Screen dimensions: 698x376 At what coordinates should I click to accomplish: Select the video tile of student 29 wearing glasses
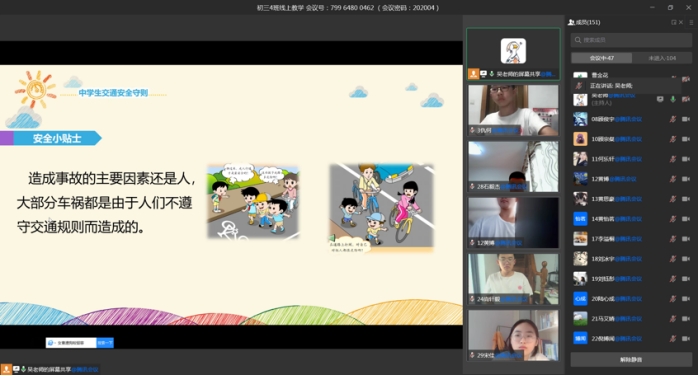[x=513, y=335]
